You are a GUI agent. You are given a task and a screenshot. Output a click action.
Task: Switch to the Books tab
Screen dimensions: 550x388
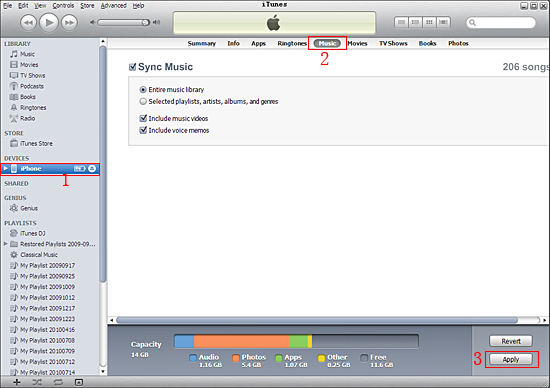tap(428, 44)
